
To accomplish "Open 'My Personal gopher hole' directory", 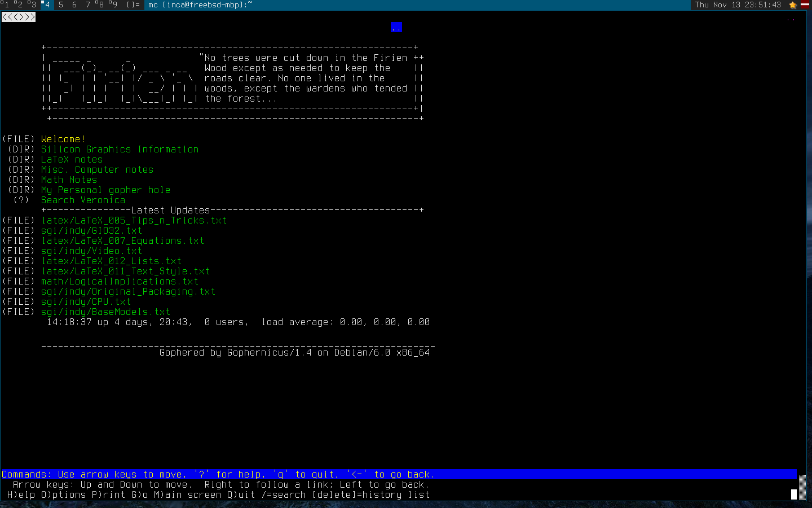I will point(105,190).
